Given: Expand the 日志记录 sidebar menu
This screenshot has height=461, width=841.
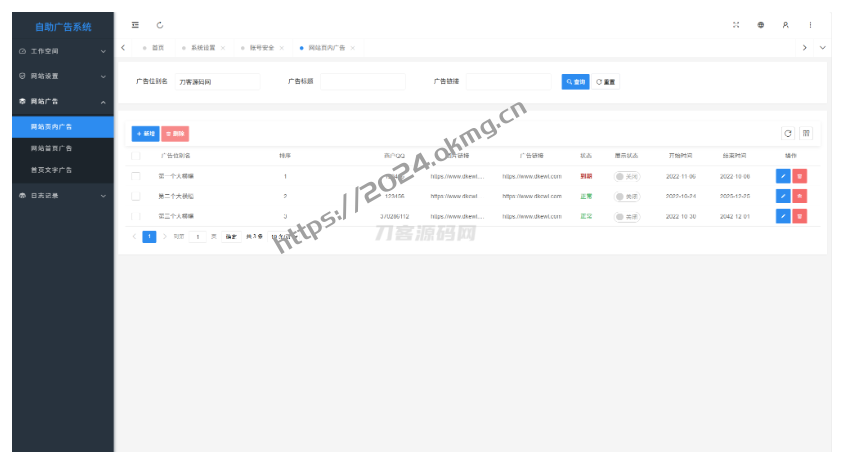Looking at the screenshot, I should pos(62,196).
